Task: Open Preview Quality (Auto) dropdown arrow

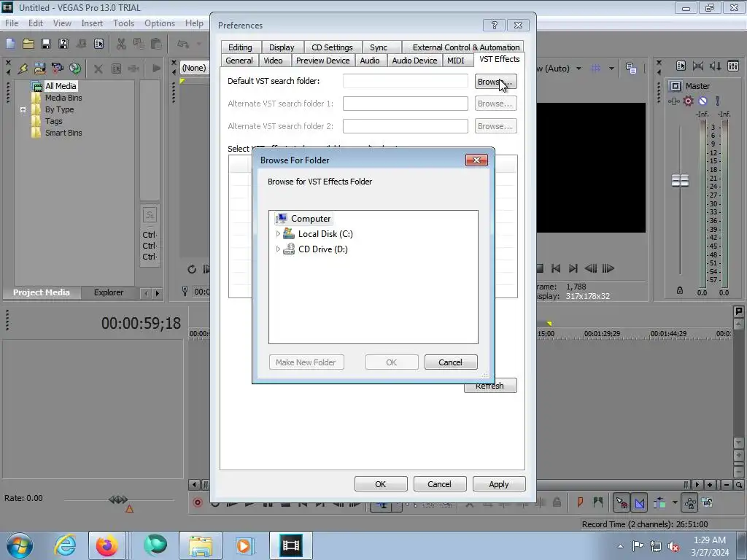Action: pyautogui.click(x=578, y=69)
